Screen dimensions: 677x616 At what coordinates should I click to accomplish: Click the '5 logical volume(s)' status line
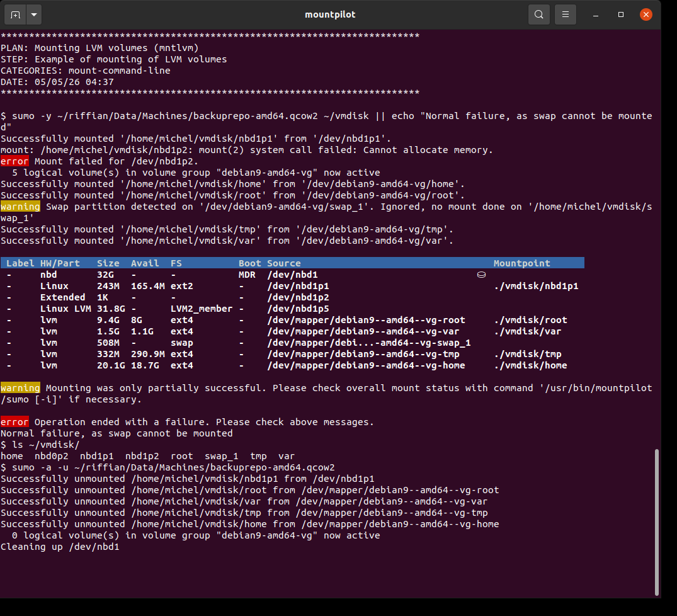coord(196,172)
